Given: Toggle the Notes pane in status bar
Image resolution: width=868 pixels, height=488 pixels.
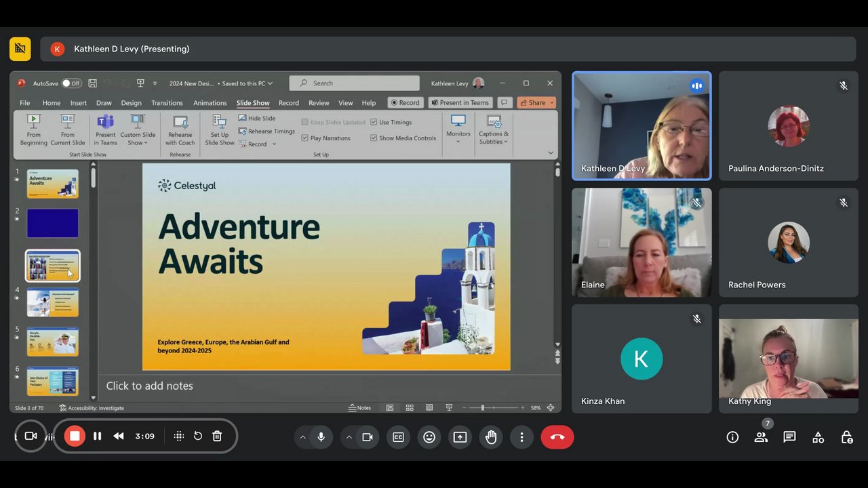Looking at the screenshot, I should (360, 407).
